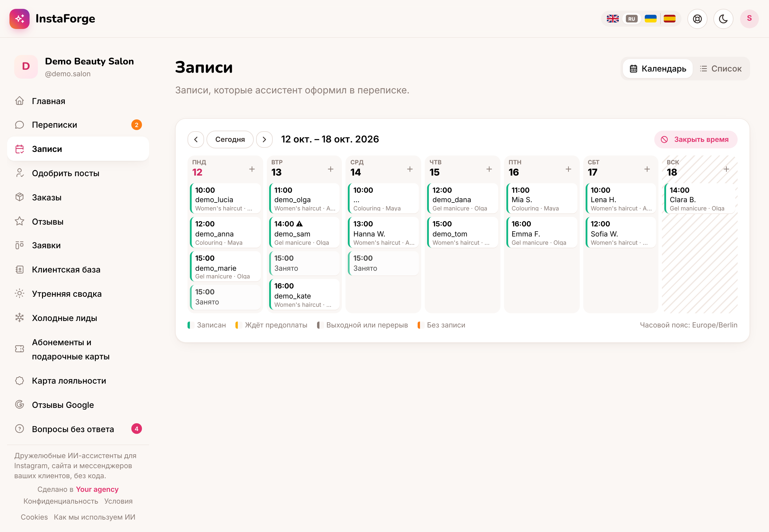This screenshot has width=769, height=532.
Task: Click Demo Beauty Salon account header
Action: point(78,67)
